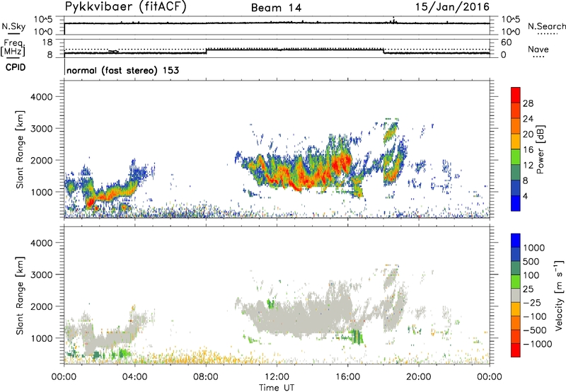Click the 2000 tick in velocity panel

[42, 306]
